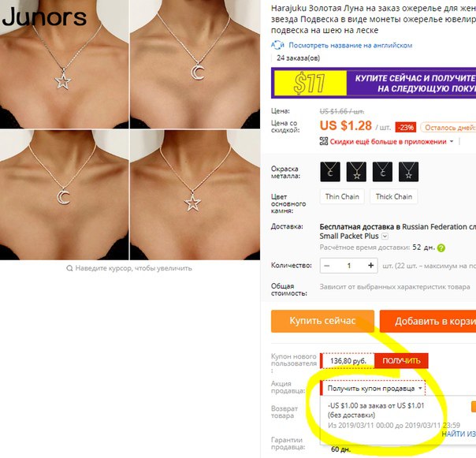
Task: Click the quantity input field
Action: point(349,266)
